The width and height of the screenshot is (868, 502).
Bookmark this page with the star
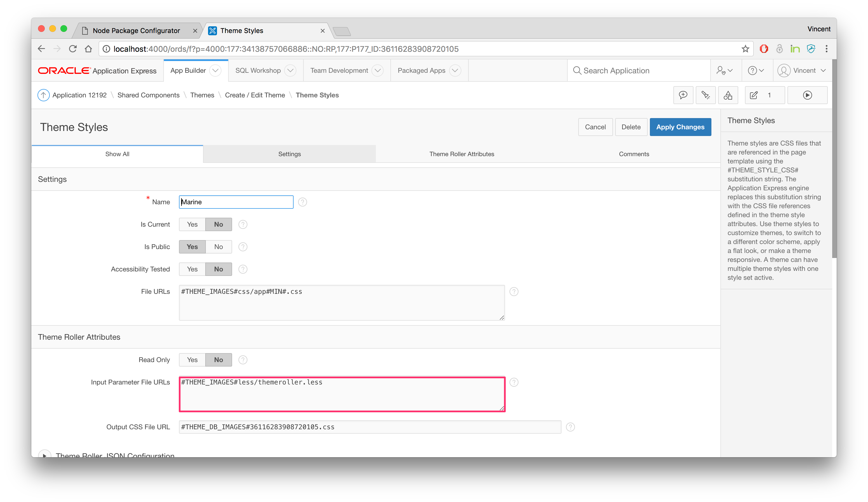[x=745, y=49]
